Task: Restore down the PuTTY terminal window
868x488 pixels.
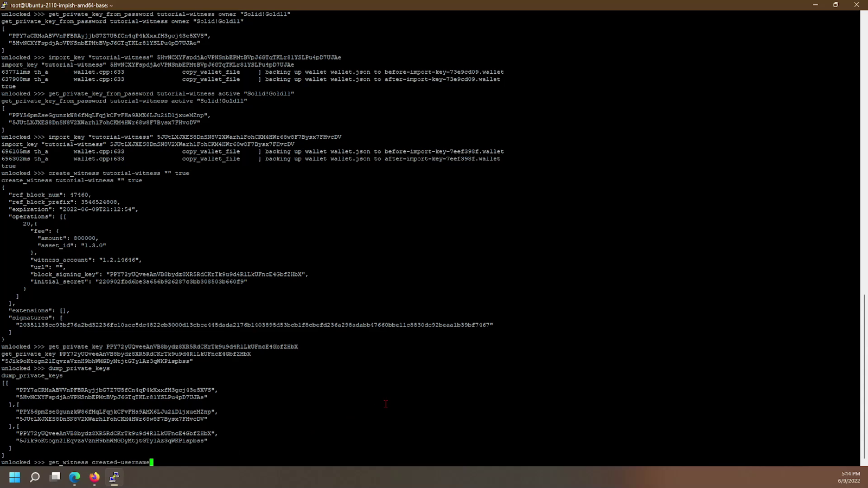Action: pos(836,5)
